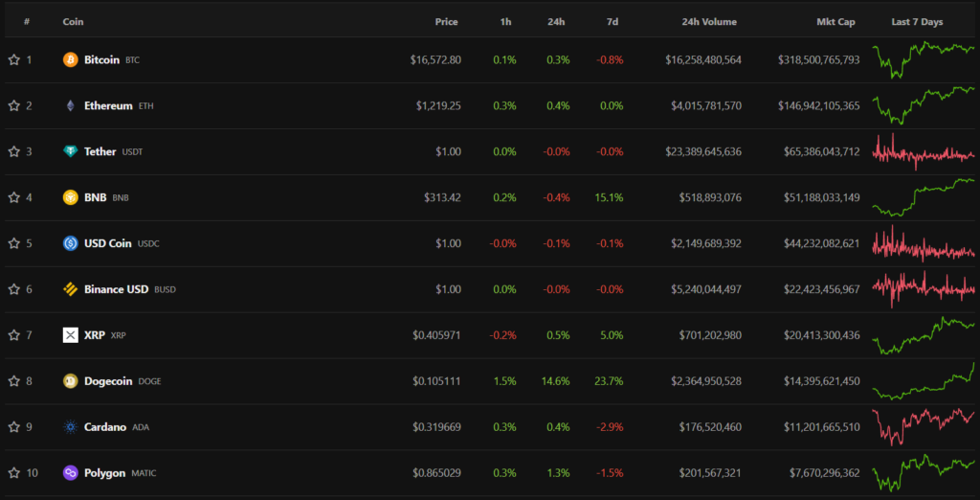Sort by the Price column header

click(447, 22)
